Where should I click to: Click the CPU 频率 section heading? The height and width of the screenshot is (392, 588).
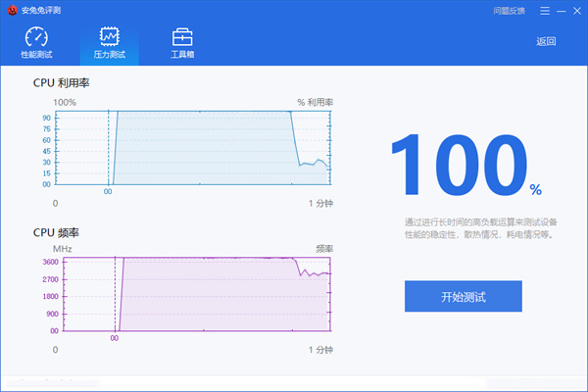(56, 233)
